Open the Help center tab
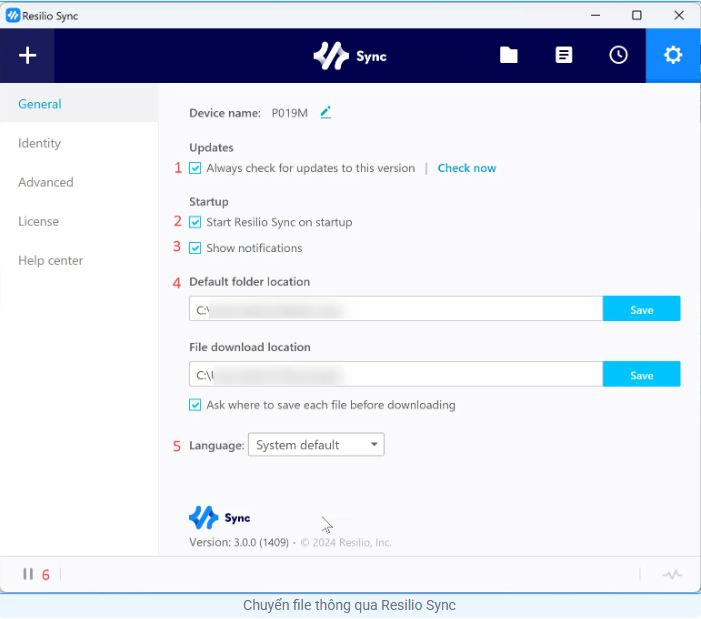The height and width of the screenshot is (619, 701). click(x=51, y=261)
